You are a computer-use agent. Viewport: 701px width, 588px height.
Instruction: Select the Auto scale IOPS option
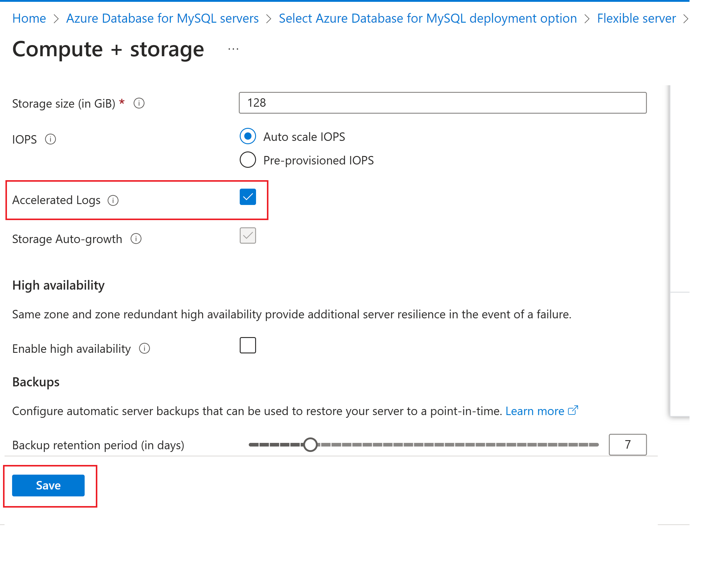tap(248, 136)
